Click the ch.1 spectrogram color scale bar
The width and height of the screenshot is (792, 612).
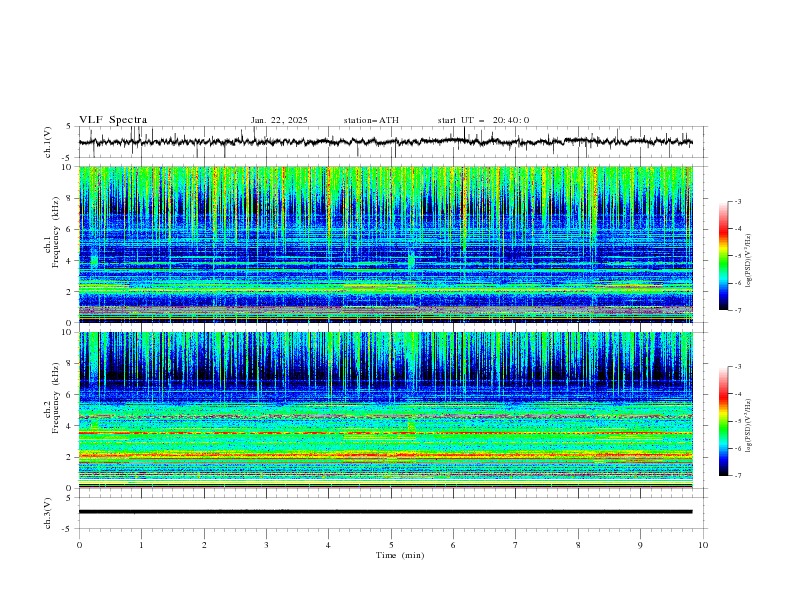pos(723,256)
